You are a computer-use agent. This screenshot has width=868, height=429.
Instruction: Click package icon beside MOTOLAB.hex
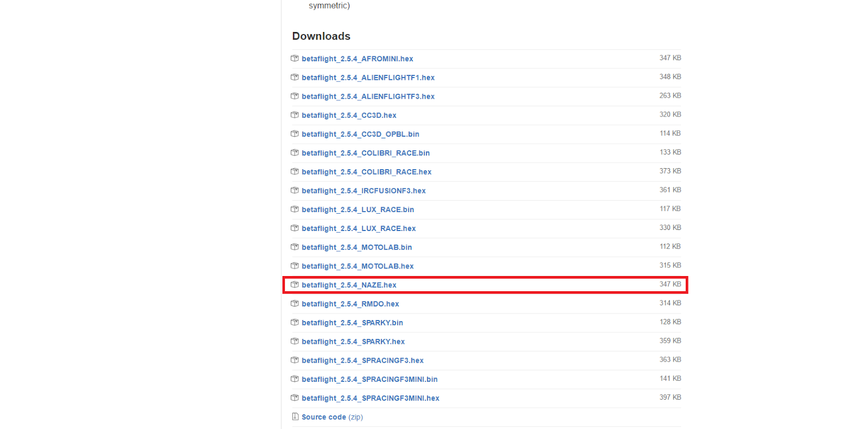pyautogui.click(x=295, y=266)
